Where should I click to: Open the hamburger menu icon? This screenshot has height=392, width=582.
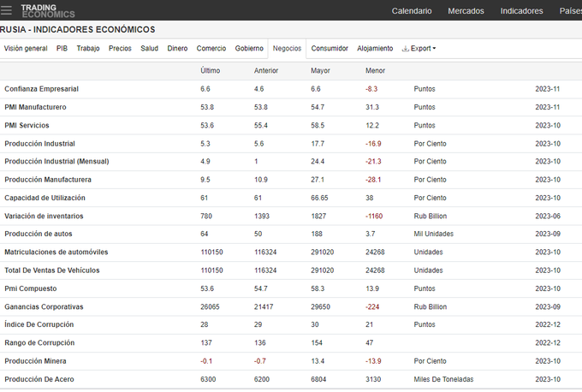[x=6, y=10]
